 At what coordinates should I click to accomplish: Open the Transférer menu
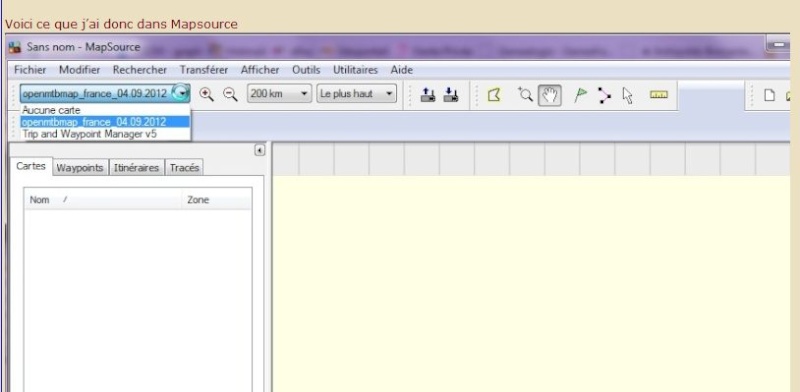(204, 70)
